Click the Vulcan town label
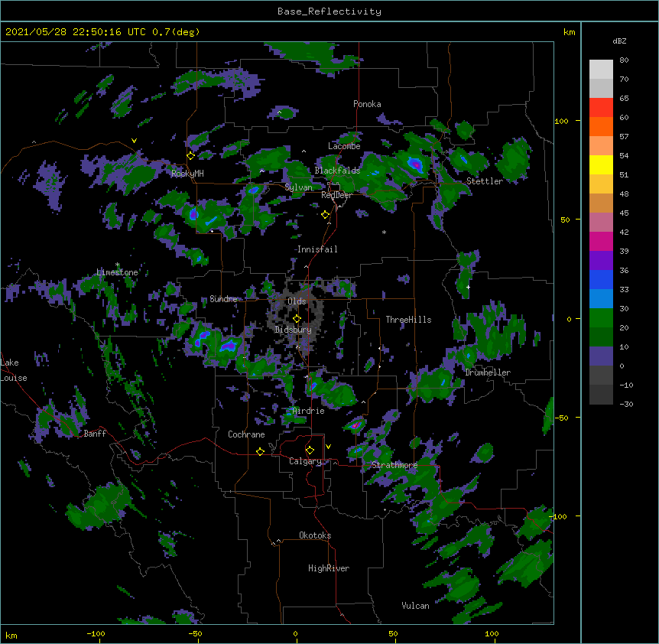The width and height of the screenshot is (659, 644). pyautogui.click(x=415, y=605)
